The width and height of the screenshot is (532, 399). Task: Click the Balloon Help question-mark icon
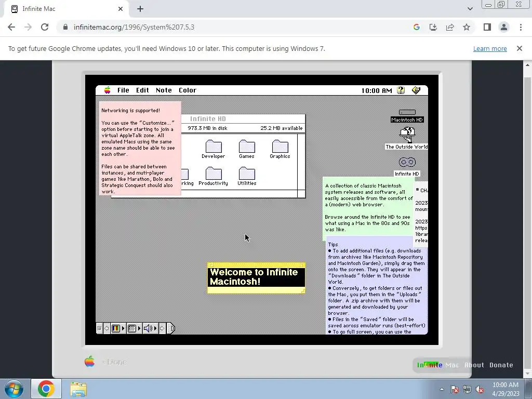coord(401,90)
